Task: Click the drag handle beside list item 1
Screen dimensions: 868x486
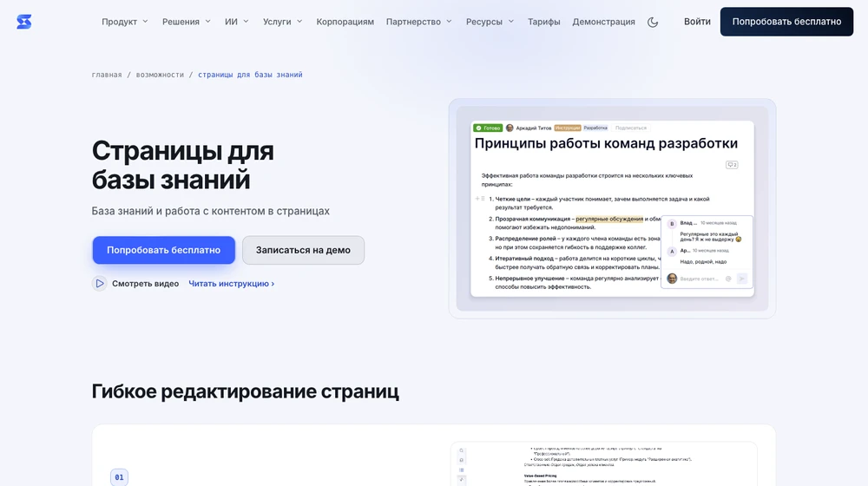Action: coord(483,199)
